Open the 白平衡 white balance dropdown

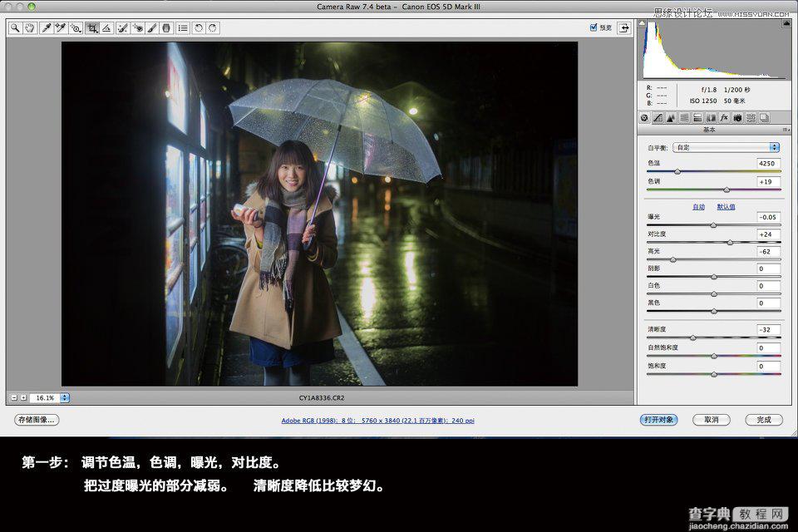(726, 147)
